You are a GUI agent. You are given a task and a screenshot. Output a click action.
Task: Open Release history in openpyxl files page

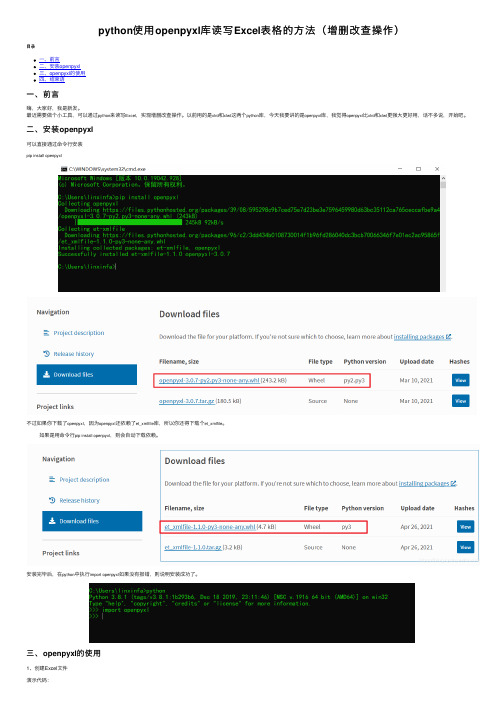coord(74,354)
